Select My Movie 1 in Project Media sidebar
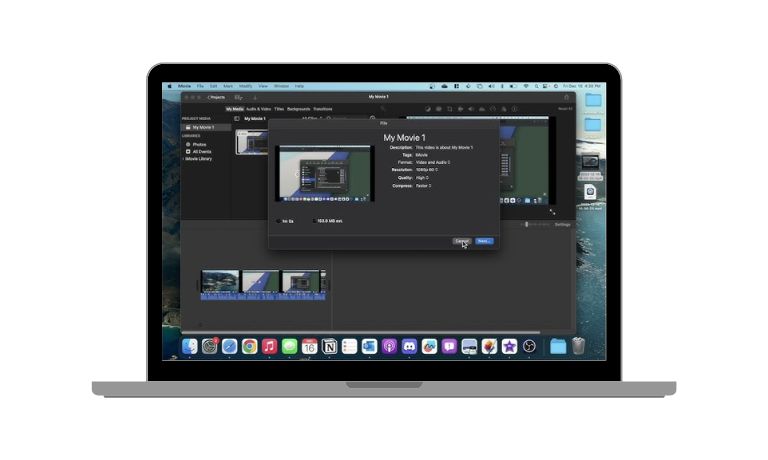 tap(202, 127)
